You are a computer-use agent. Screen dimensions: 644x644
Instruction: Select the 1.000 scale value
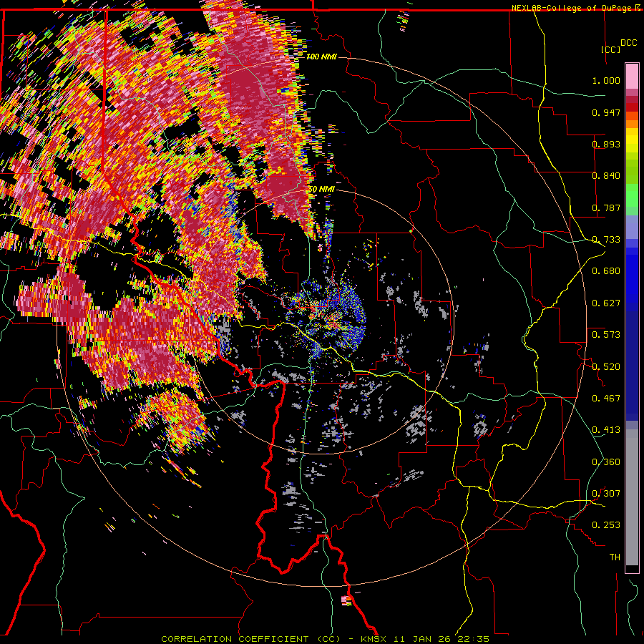click(606, 80)
